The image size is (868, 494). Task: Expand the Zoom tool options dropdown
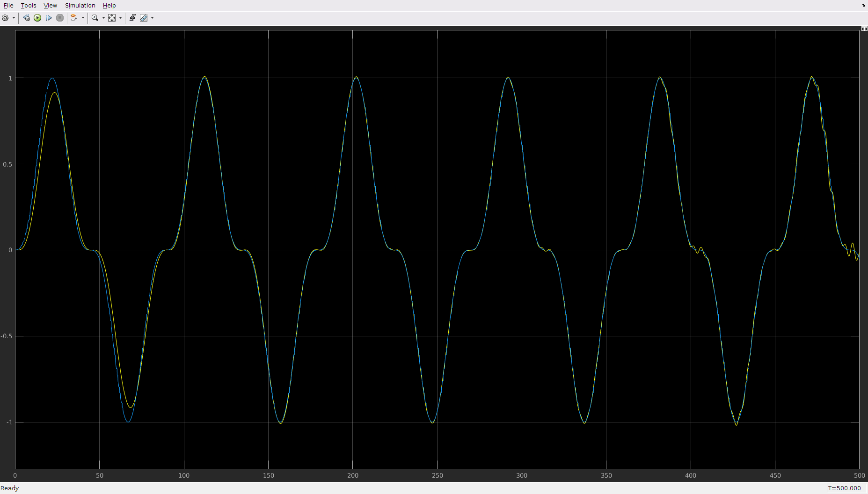click(103, 18)
